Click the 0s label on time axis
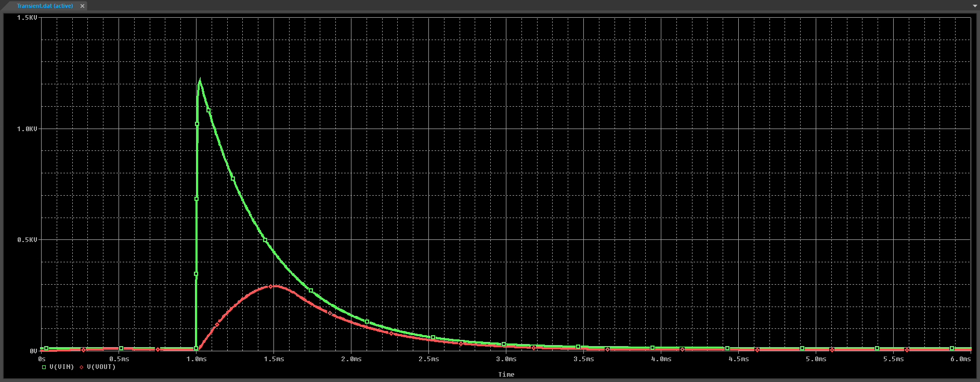Image resolution: width=980 pixels, height=382 pixels. tap(42, 359)
